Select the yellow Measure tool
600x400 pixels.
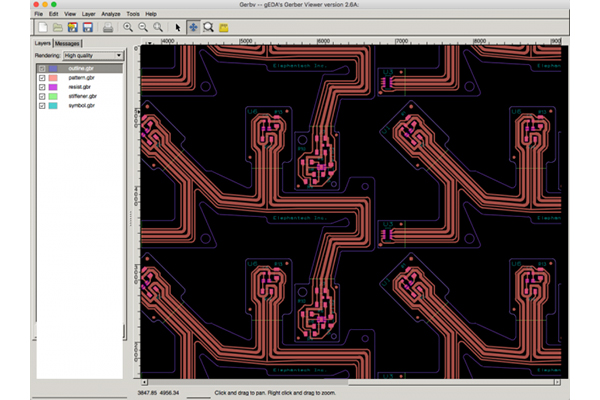tap(224, 27)
